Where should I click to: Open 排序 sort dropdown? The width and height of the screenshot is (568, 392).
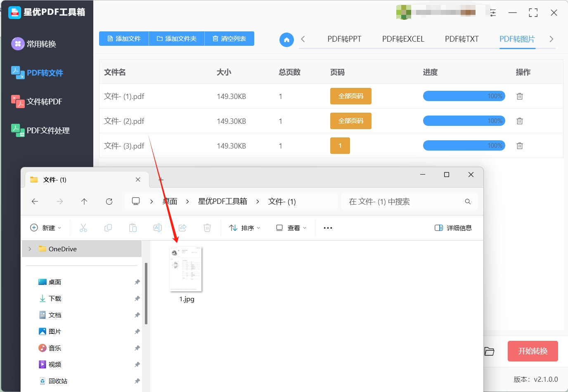pos(245,228)
